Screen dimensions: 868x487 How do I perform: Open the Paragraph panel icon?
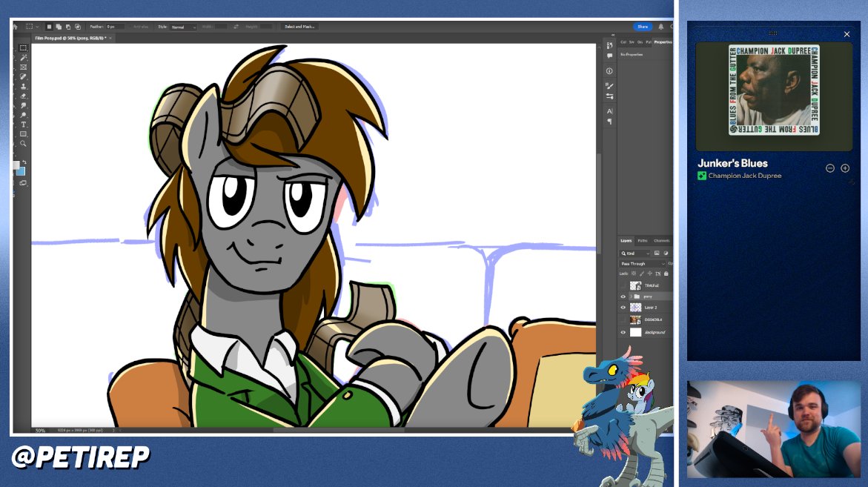click(x=609, y=122)
